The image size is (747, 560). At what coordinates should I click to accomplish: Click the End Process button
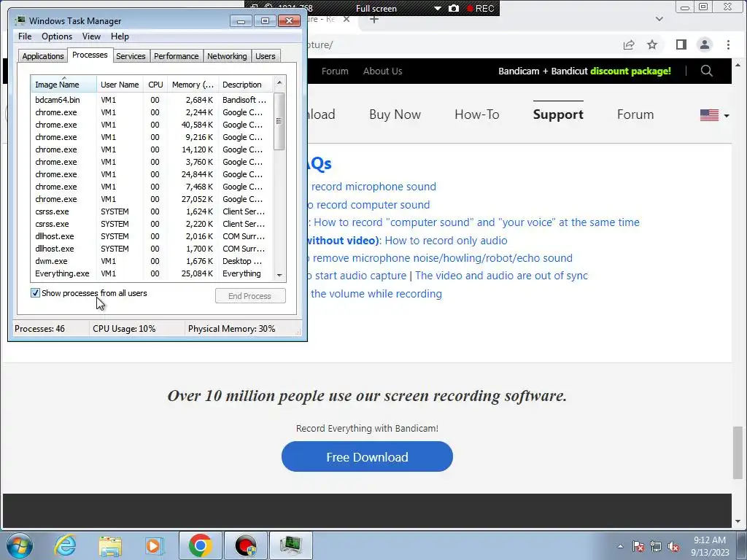point(250,296)
